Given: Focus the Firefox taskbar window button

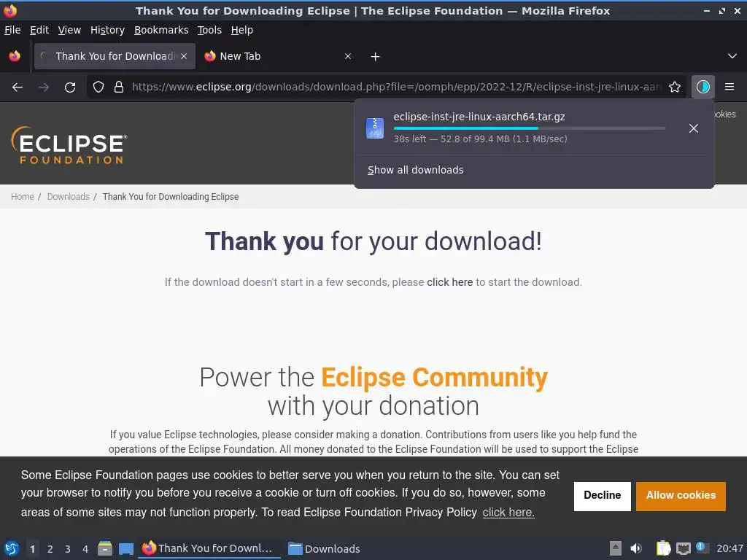Looking at the screenshot, I should (209, 548).
